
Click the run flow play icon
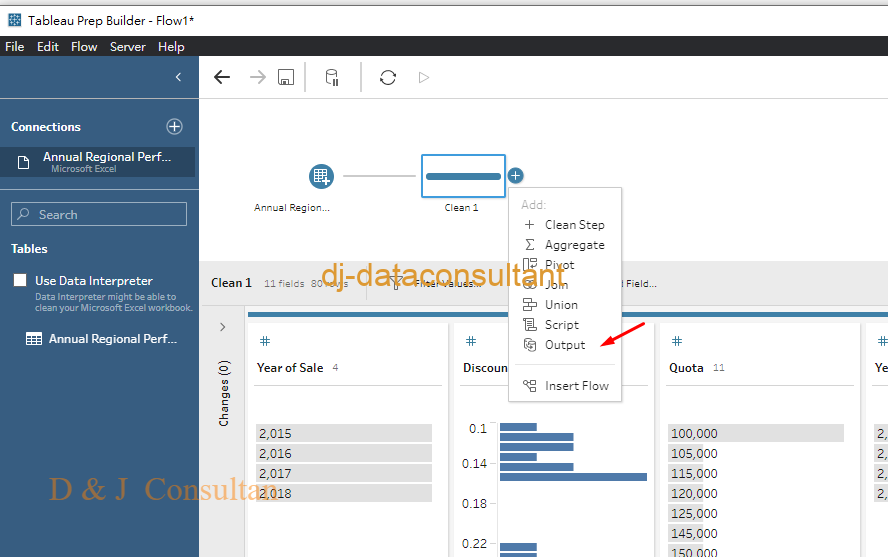424,77
